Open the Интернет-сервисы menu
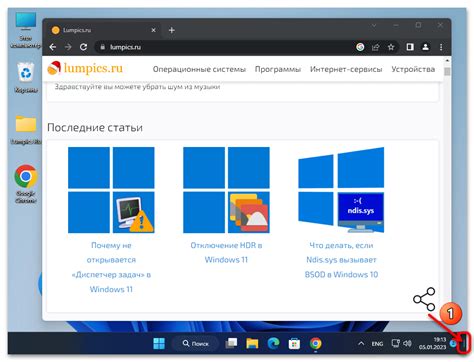474x362 pixels. 346,69
